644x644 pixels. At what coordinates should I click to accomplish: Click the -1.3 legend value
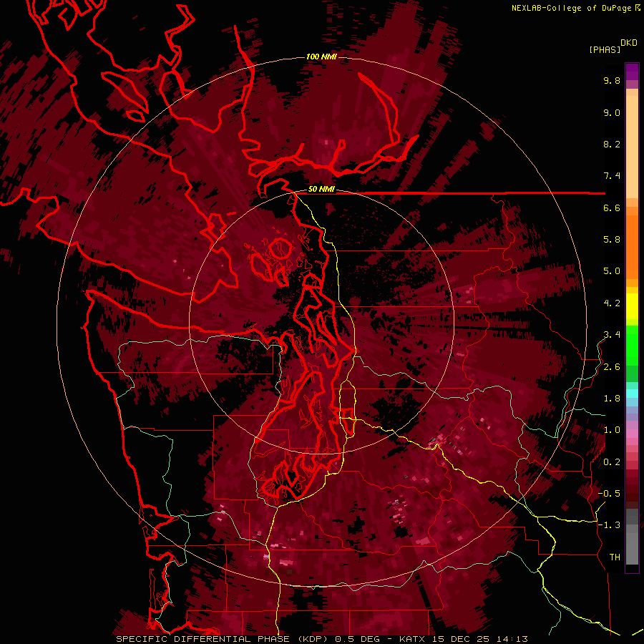coord(610,525)
